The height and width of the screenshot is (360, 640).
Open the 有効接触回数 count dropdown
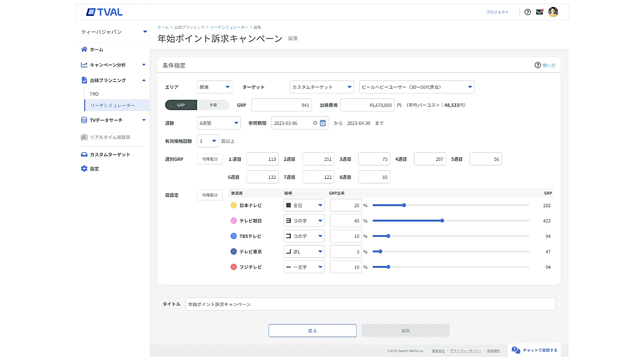tap(208, 141)
